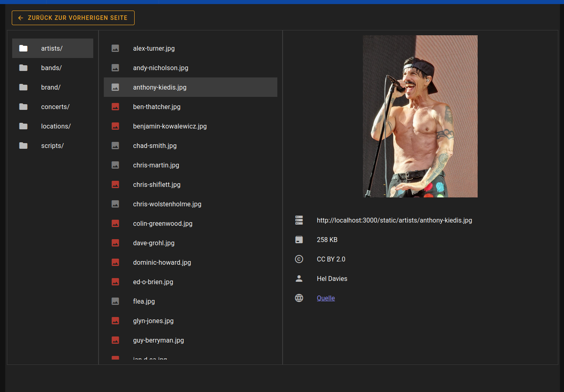Click the image icon beside ben-thatcher.jpg
The image size is (564, 392).
pyautogui.click(x=115, y=107)
